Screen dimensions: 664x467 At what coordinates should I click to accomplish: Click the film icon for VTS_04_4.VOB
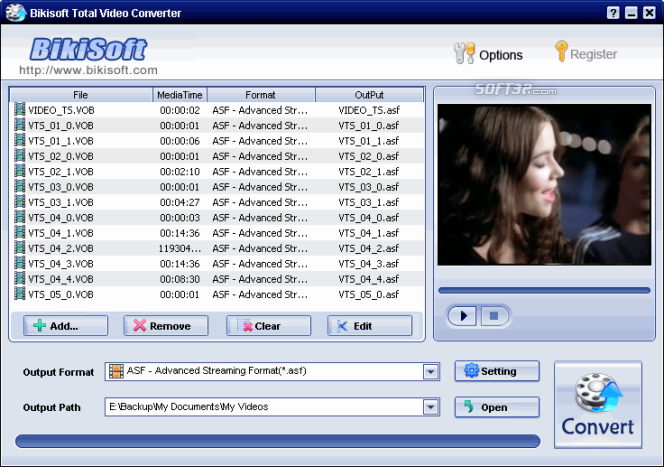coord(19,278)
